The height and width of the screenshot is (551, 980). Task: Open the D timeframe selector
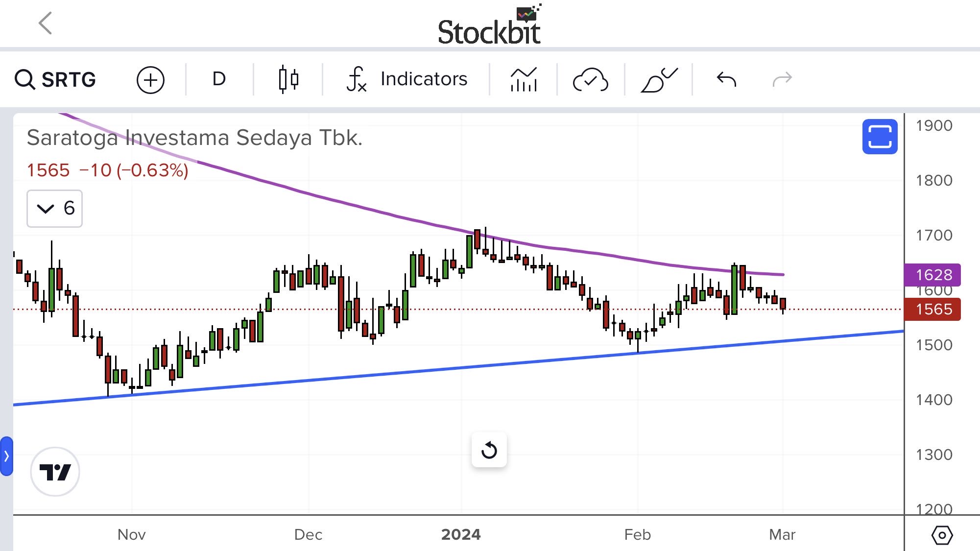(219, 79)
